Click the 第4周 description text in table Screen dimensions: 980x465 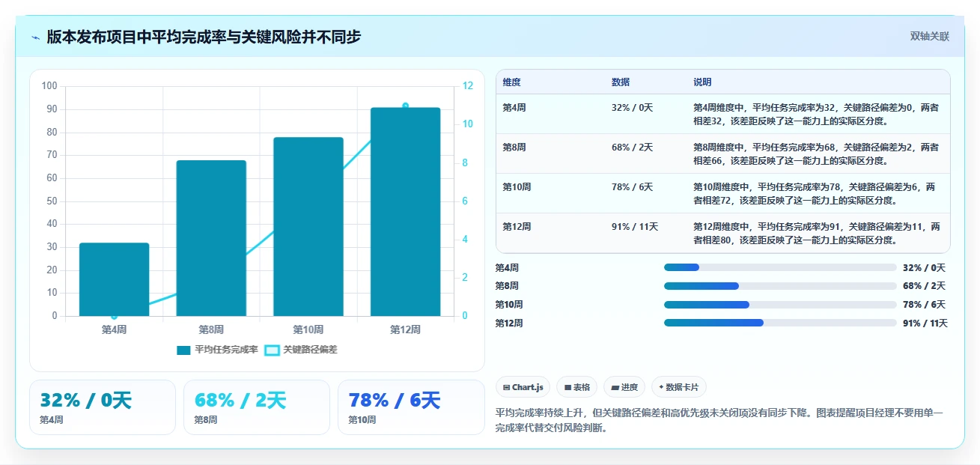[816, 114]
